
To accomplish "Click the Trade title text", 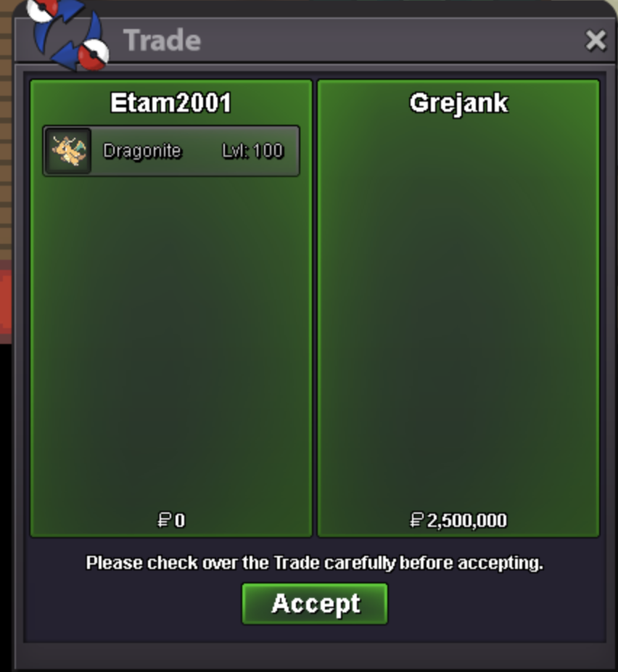I will click(x=162, y=41).
